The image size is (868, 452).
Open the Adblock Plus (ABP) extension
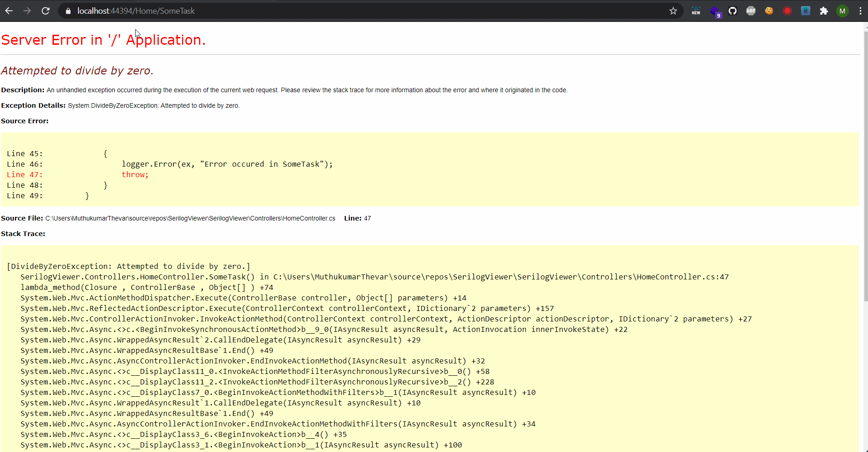[x=751, y=11]
